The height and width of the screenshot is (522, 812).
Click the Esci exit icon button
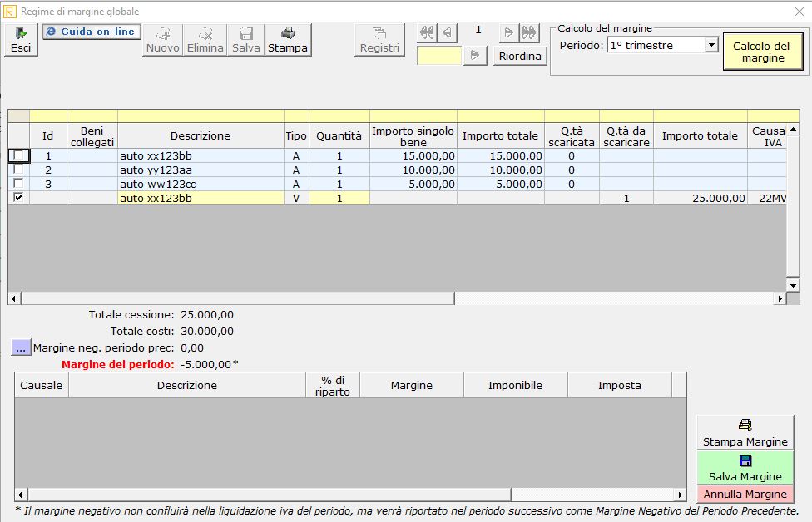coord(20,40)
